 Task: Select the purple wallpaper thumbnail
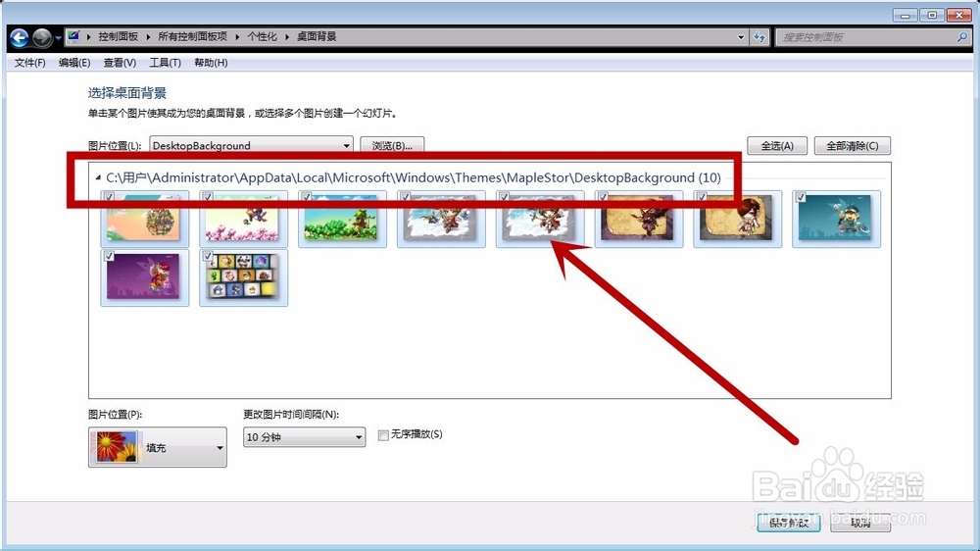coord(144,278)
